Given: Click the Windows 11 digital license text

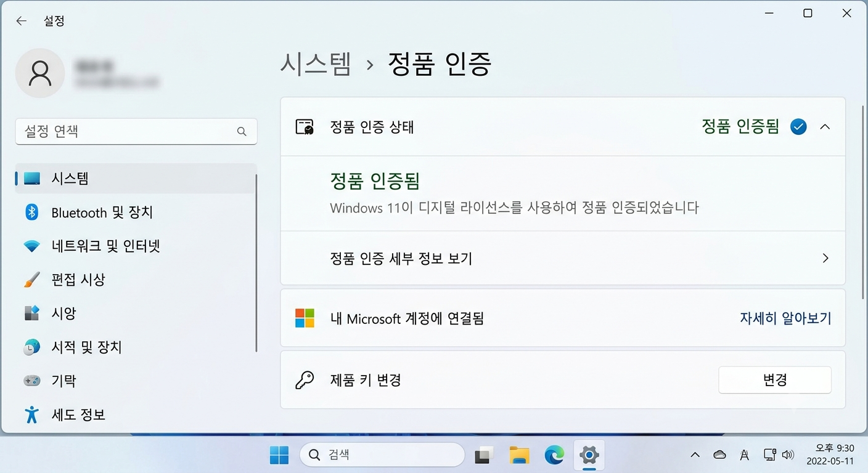Looking at the screenshot, I should (x=515, y=208).
